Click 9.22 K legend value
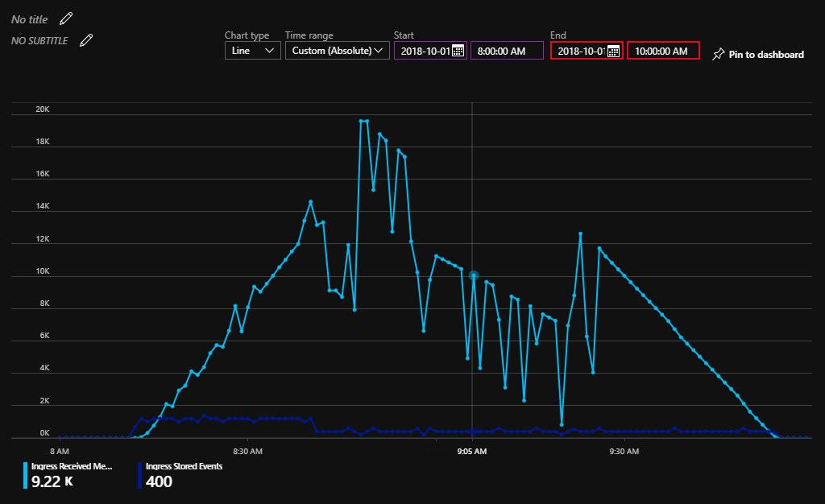This screenshot has height=504, width=825. tap(52, 481)
